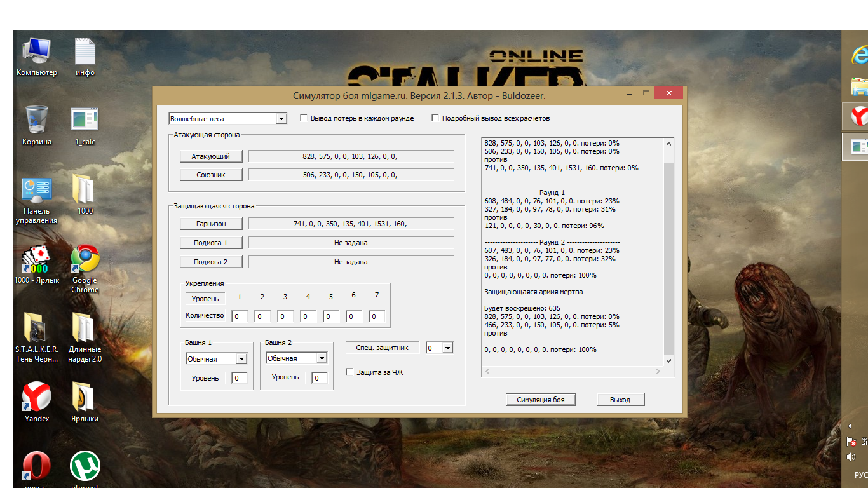The image size is (868, 488).
Task: Switch РУС input language indicator
Action: tap(860, 475)
